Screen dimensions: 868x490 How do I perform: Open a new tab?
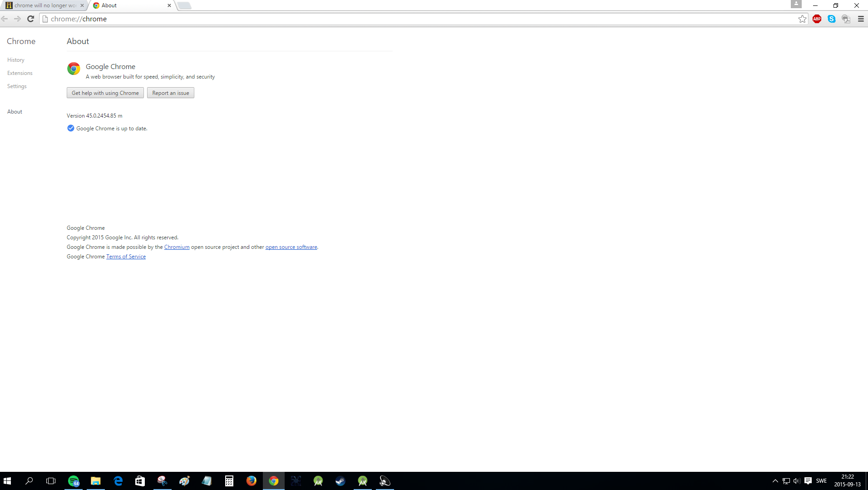pyautogui.click(x=184, y=5)
